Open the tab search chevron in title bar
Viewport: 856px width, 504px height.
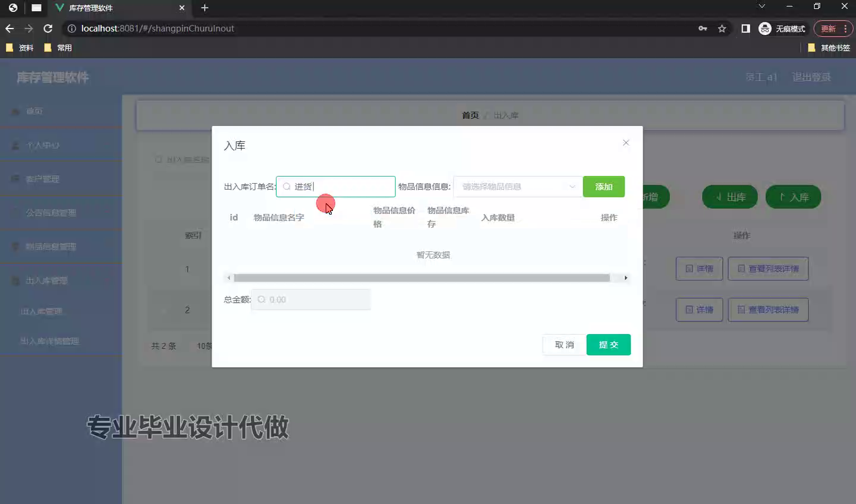[761, 7]
